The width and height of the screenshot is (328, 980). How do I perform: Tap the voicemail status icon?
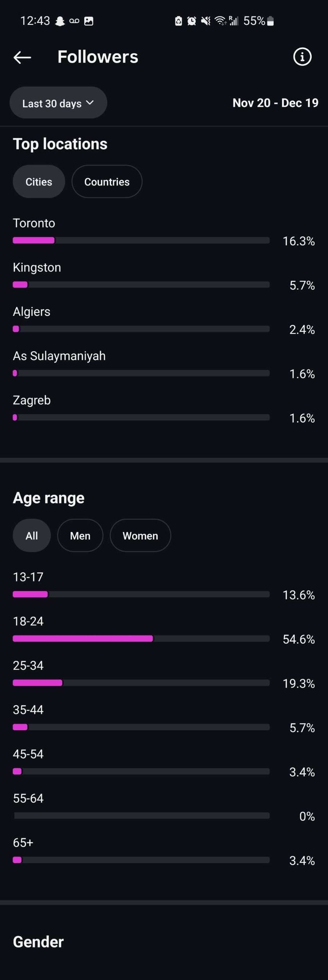[74, 21]
